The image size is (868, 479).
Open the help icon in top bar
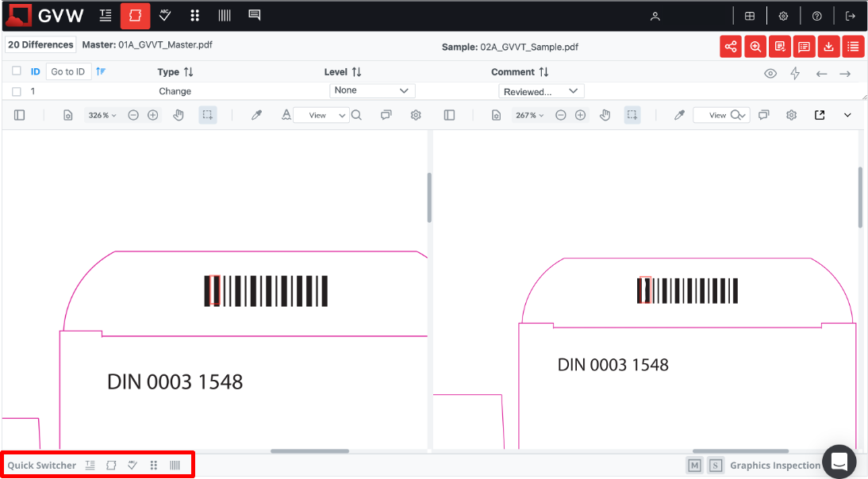[816, 16]
